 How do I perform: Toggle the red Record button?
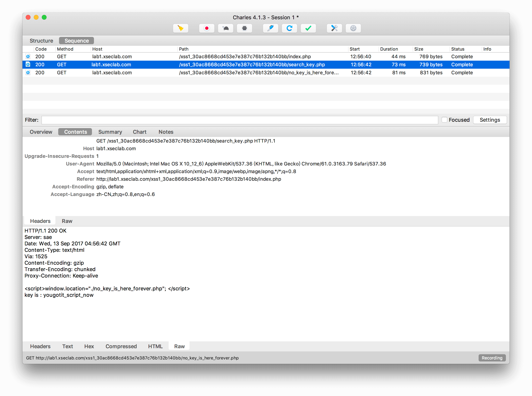tap(207, 28)
